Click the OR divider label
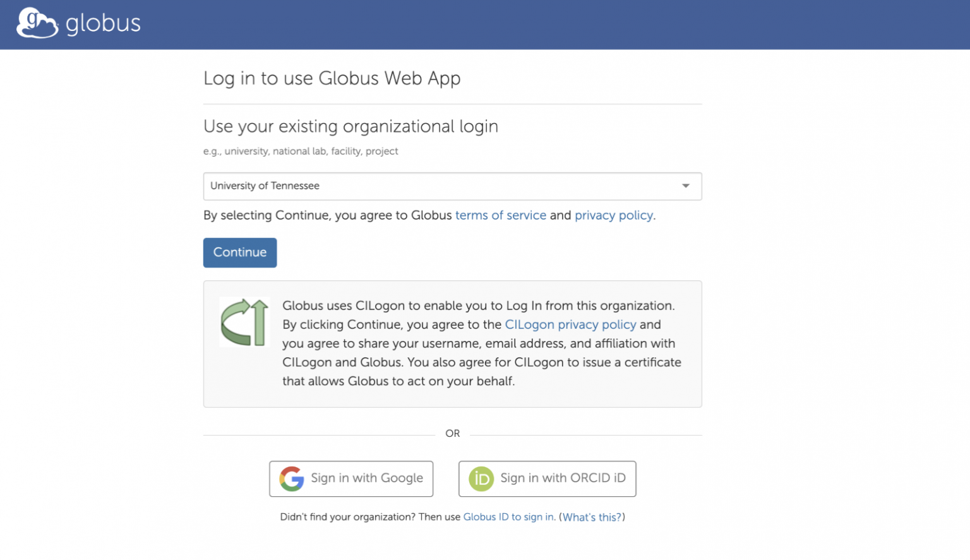The image size is (970, 560). coord(452,434)
